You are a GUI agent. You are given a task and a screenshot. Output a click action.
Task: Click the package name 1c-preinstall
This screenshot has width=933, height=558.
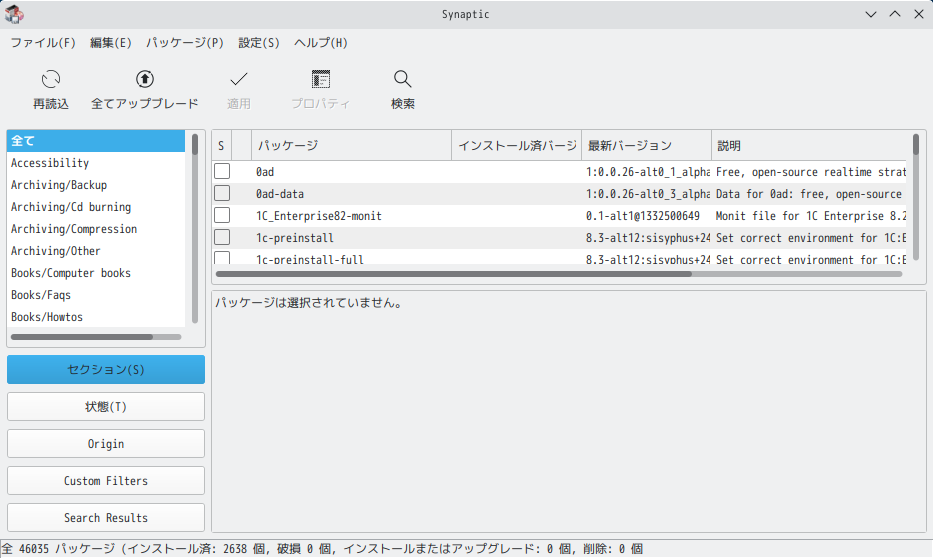[295, 238]
